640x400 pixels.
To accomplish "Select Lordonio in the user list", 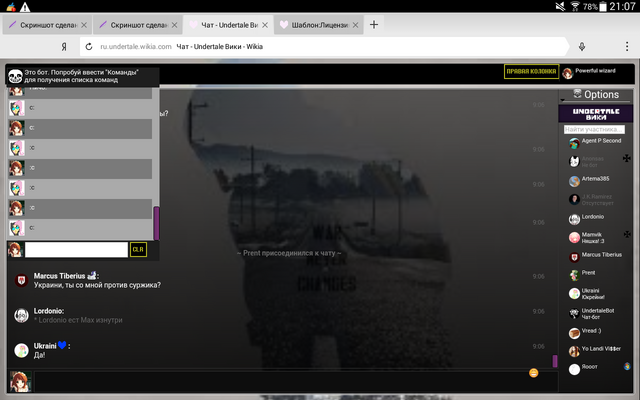I will tap(592, 217).
